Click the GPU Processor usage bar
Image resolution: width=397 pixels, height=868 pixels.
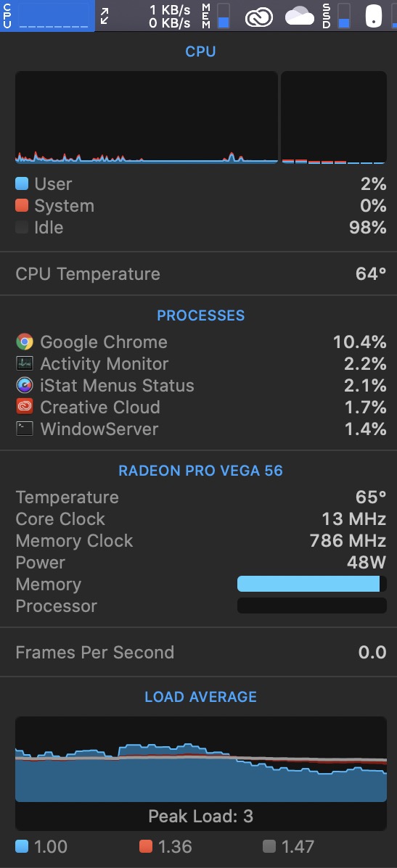pyautogui.click(x=312, y=605)
